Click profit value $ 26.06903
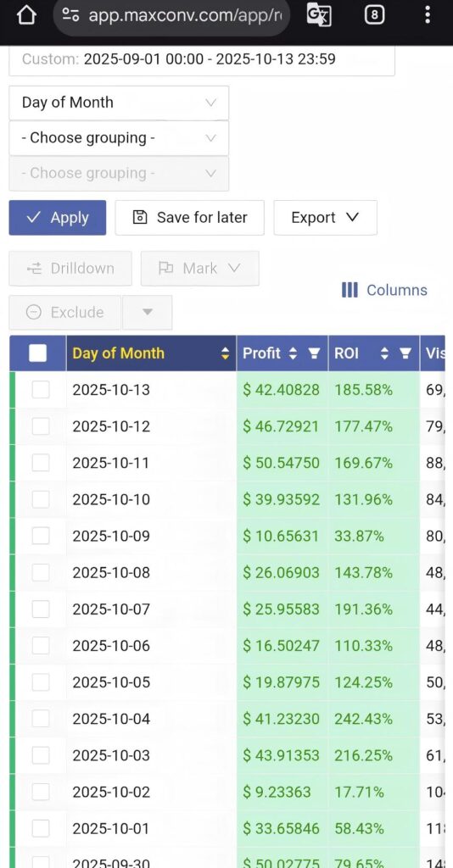The image size is (453, 868). click(x=282, y=573)
